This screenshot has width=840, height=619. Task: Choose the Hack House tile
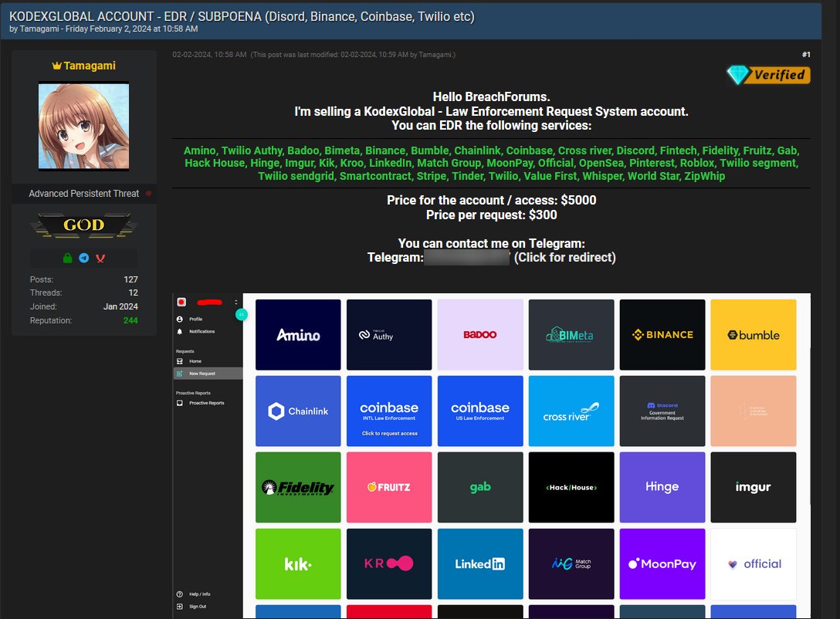tap(571, 487)
